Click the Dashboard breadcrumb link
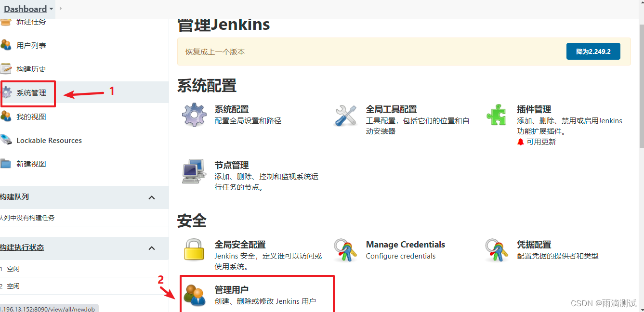The image size is (644, 312). coord(26,9)
